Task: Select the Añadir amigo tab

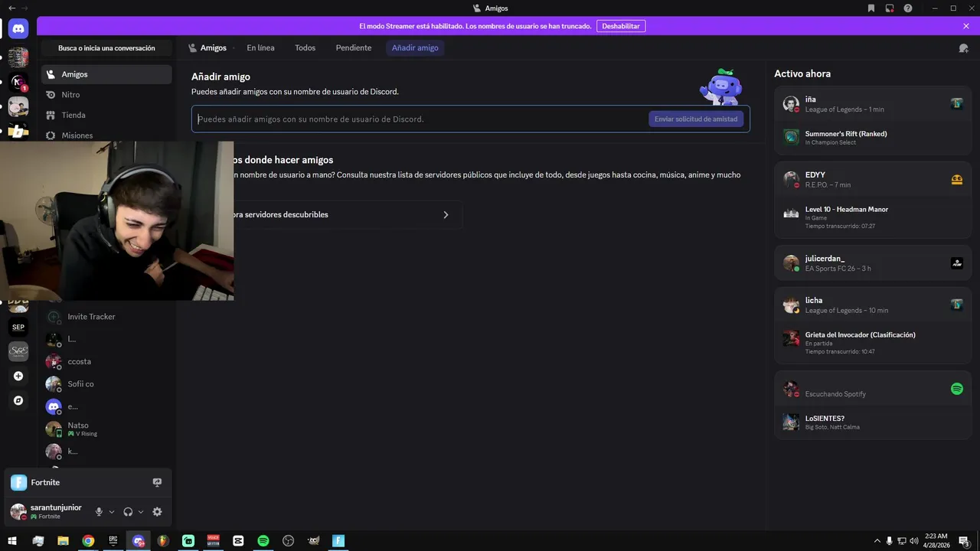Action: click(415, 47)
